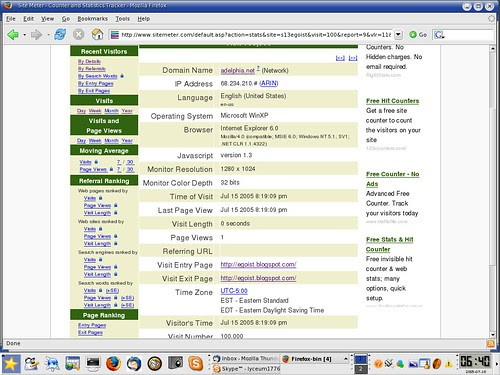
Task: Click the Stop loading icon
Action: click(78, 35)
